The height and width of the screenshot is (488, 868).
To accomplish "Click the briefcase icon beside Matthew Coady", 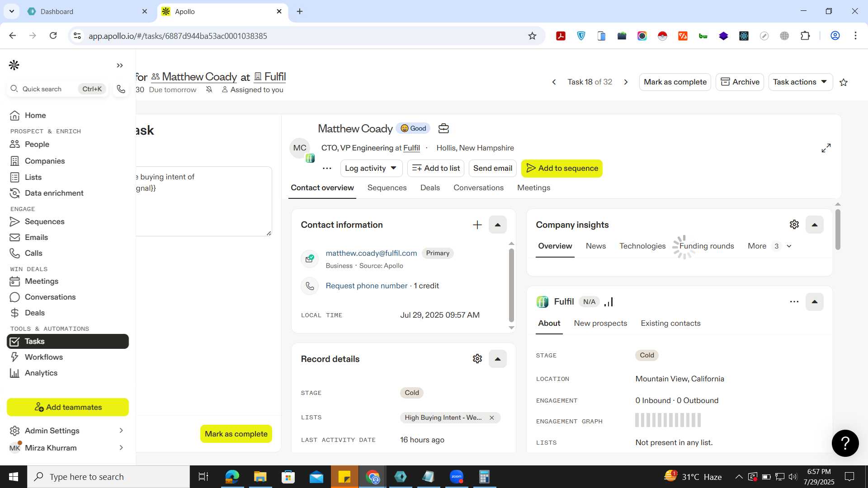I will tap(443, 128).
